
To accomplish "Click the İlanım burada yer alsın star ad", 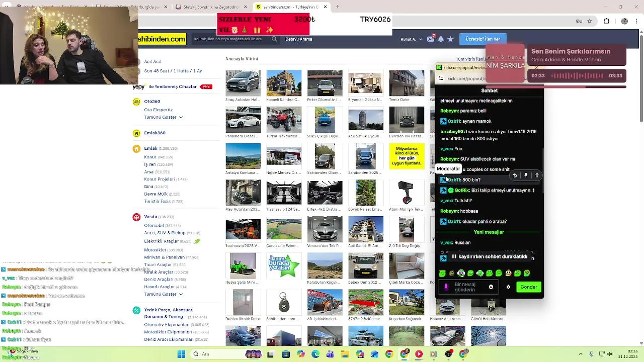I will click(x=284, y=266).
